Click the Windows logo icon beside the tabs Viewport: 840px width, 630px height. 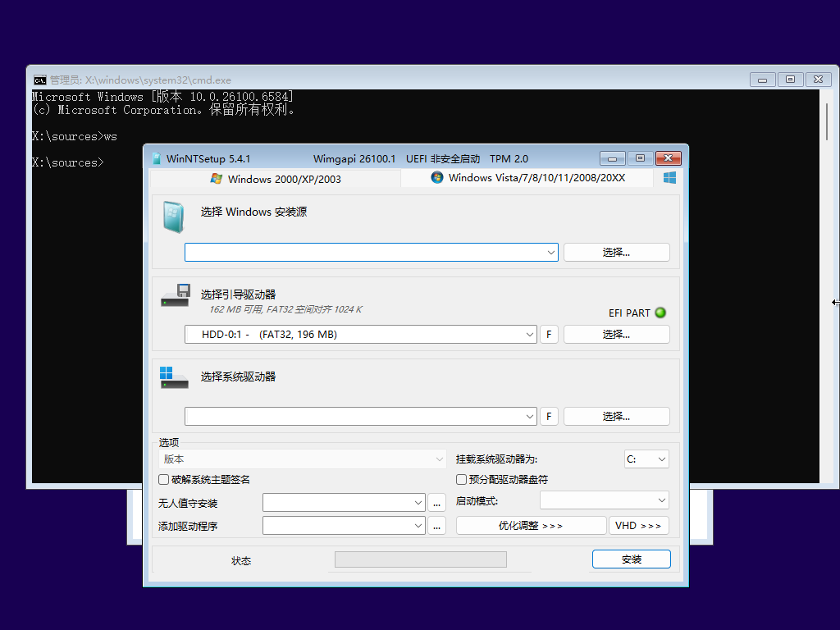(x=669, y=178)
